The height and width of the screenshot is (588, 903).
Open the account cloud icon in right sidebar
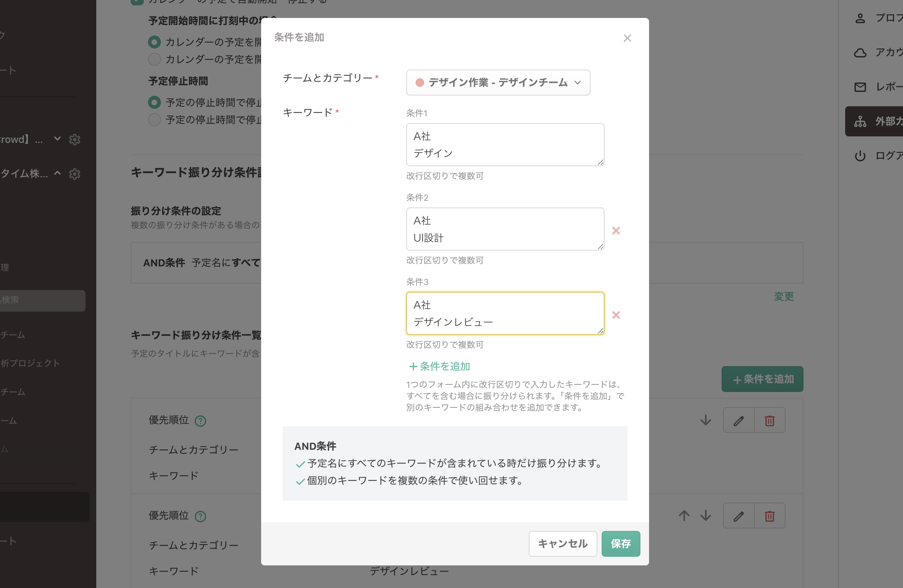(x=860, y=53)
